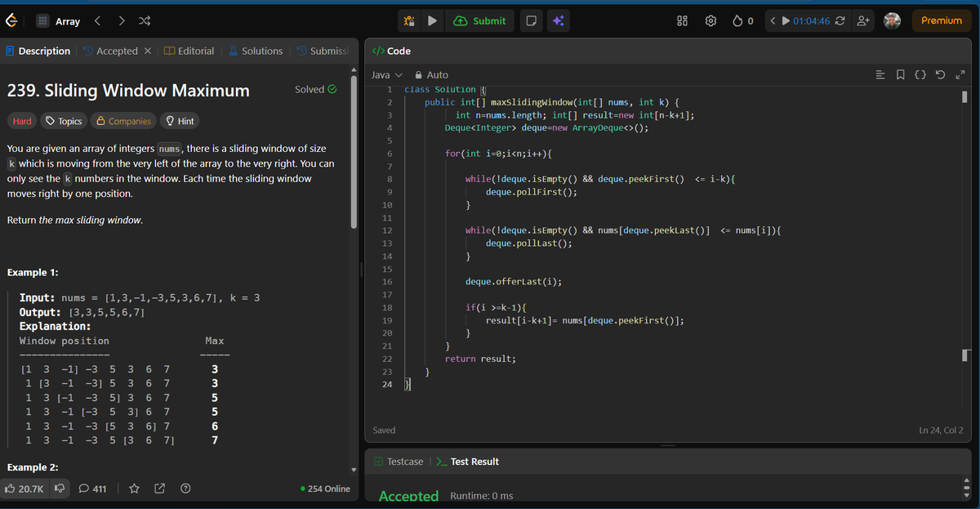Open the help question mark icon
This screenshot has height=509, width=980.
click(185, 489)
